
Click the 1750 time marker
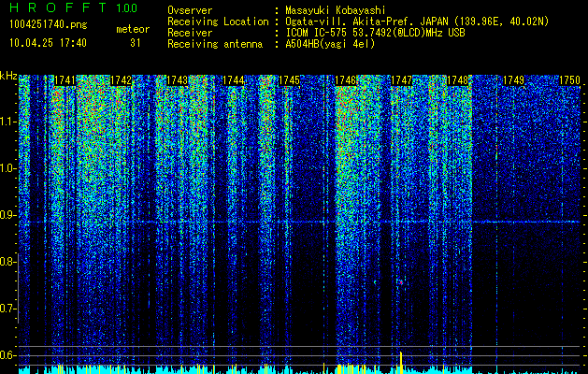click(x=569, y=80)
